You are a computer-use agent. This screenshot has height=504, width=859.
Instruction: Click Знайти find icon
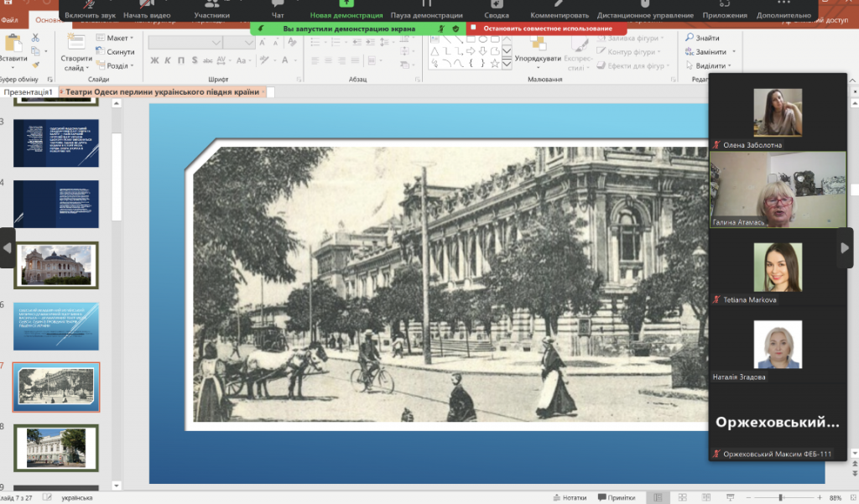click(x=702, y=38)
